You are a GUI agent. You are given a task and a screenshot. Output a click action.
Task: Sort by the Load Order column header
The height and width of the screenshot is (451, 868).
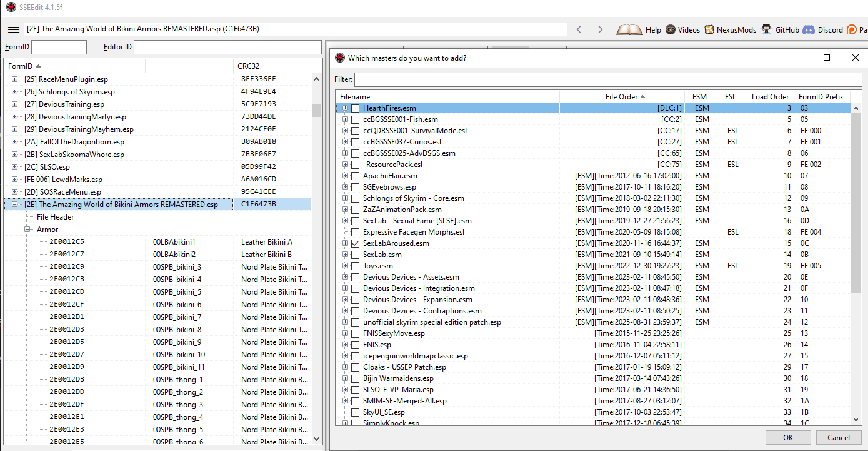770,97
